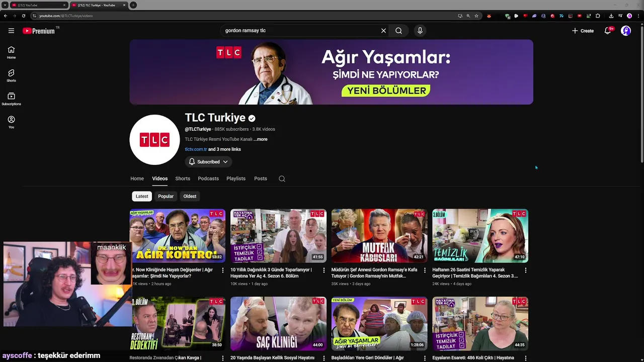
Task: Sort videos by Oldest chip
Action: pos(190,196)
